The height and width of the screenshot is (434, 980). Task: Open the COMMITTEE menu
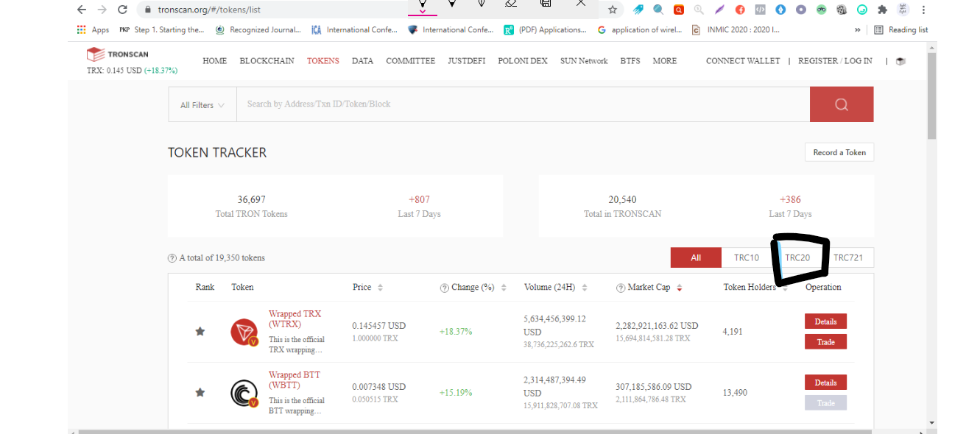coord(411,61)
